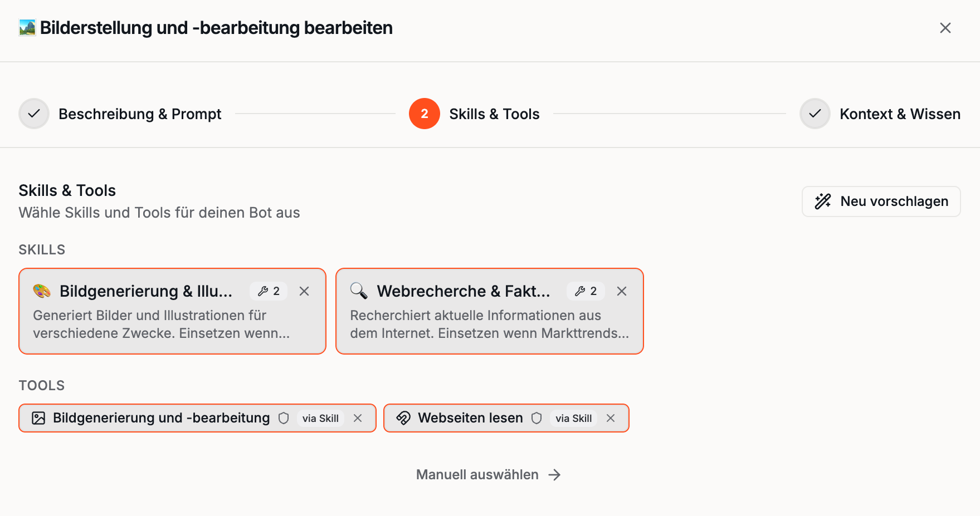Click the shield icon next to Bildgenerierung und -bearbeitung

(285, 417)
